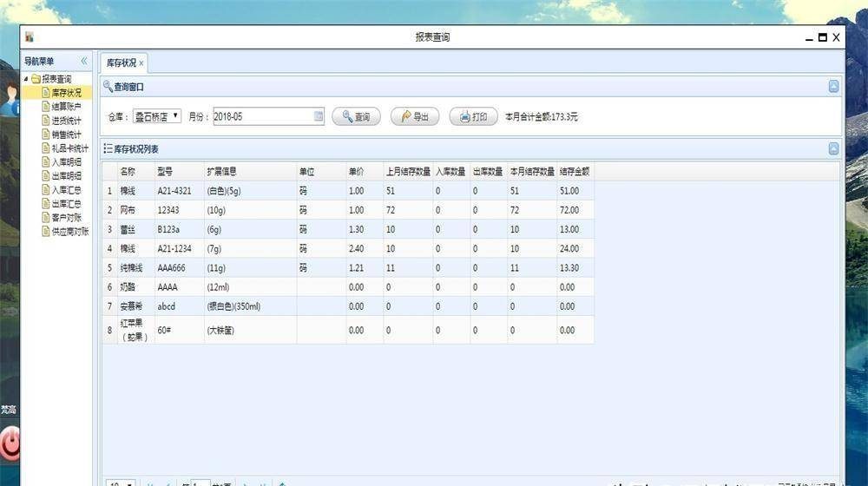Open 客户对账 report in sidebar
Screen dimensions: 868x486
(66, 217)
